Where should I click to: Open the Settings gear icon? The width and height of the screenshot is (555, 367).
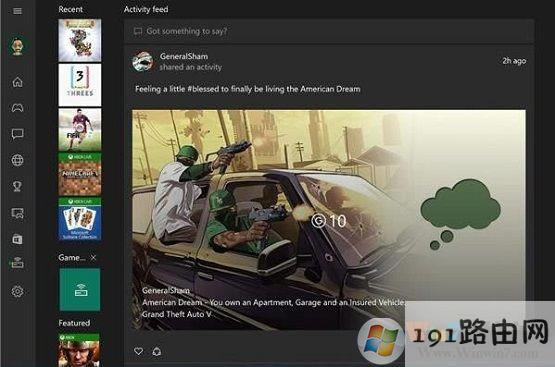(x=17, y=291)
